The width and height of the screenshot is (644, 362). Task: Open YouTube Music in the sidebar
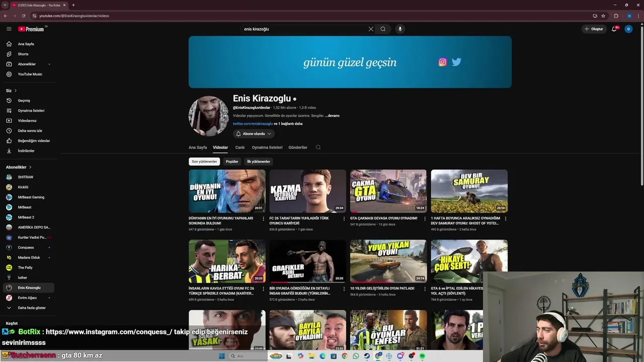[28, 74]
